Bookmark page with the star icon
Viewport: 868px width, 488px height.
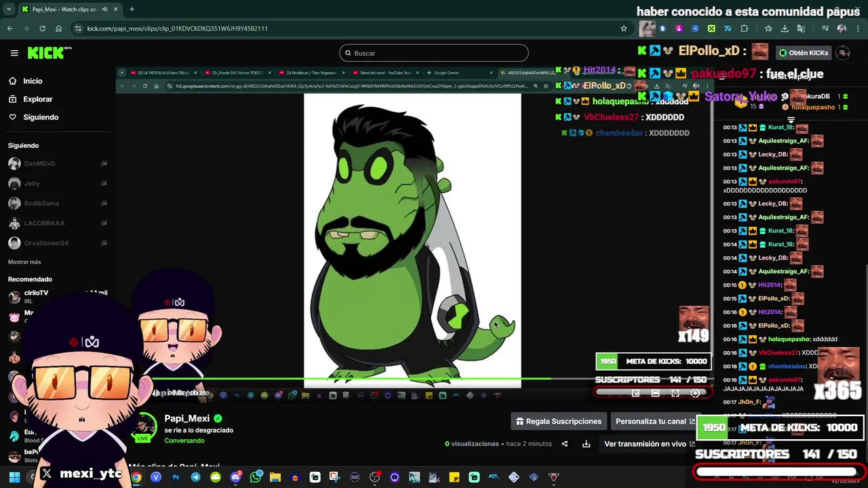pyautogui.click(x=624, y=28)
